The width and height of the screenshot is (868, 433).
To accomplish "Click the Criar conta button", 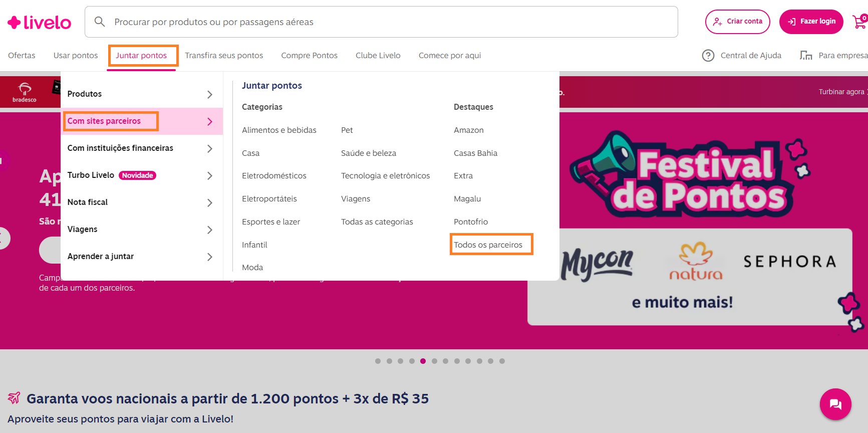I will pyautogui.click(x=737, y=22).
